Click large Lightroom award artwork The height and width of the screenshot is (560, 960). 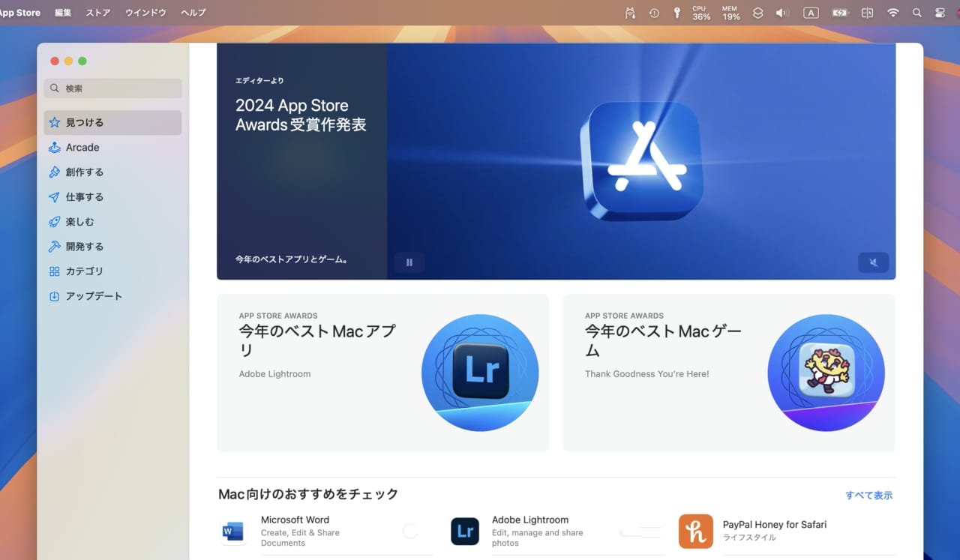coord(480,373)
